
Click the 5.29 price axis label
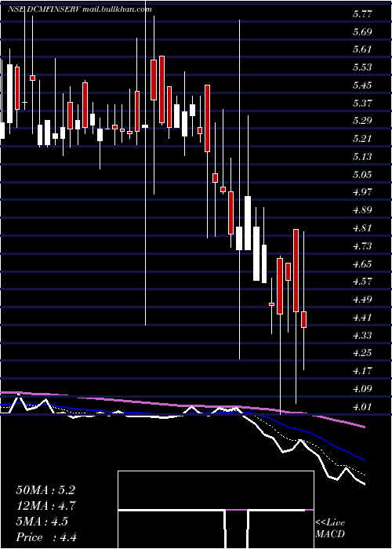coord(362,121)
